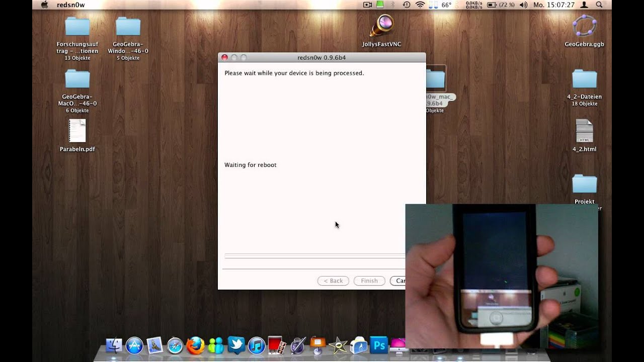Click the memory bars menu bar icon
The height and width of the screenshot is (362, 644).
pyautogui.click(x=433, y=5)
